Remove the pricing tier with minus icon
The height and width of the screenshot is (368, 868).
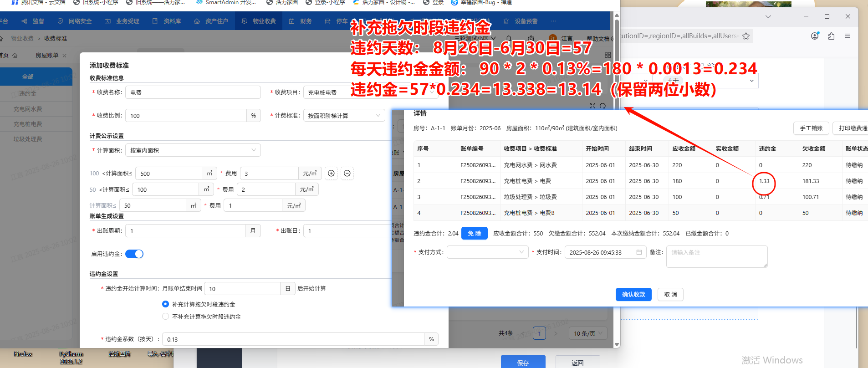click(347, 173)
